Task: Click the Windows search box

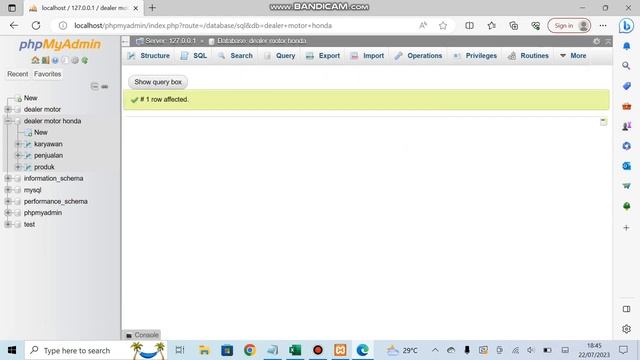Action: click(96, 350)
